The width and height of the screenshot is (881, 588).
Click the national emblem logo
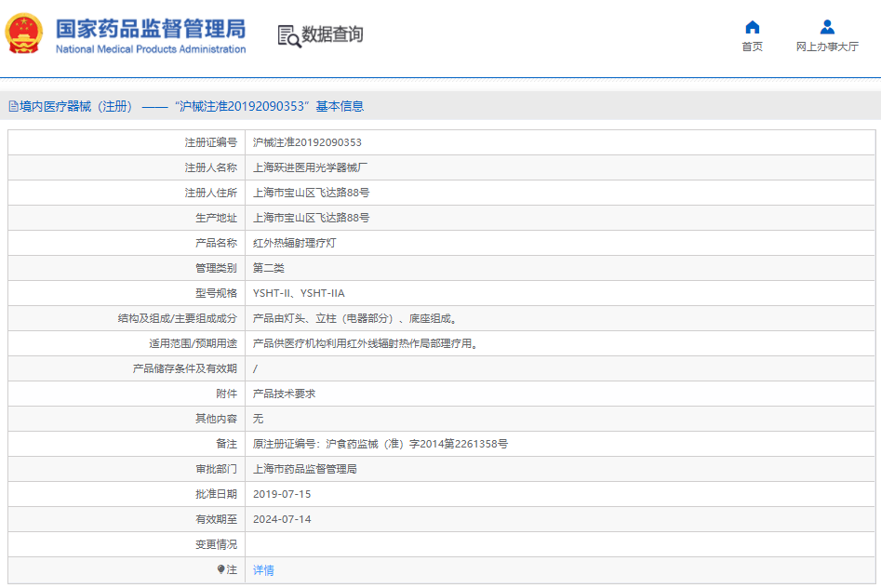point(24,33)
